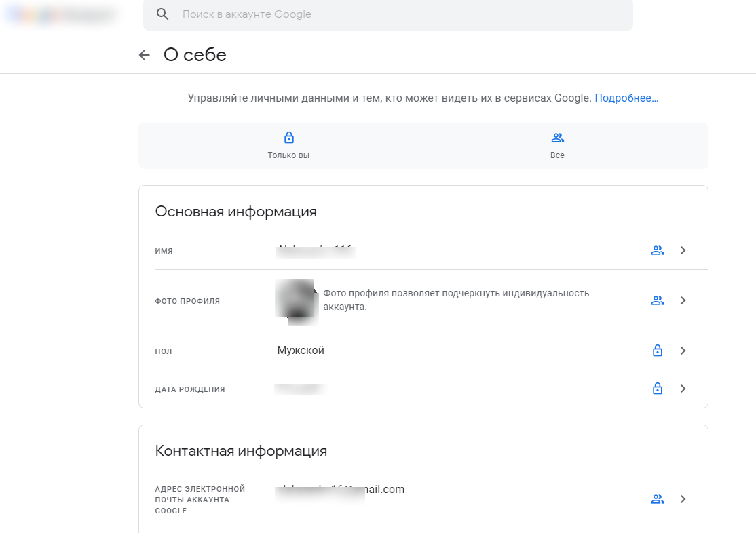Select the Мужской gender value
Viewport: 756px width, 533px height.
[301, 351]
